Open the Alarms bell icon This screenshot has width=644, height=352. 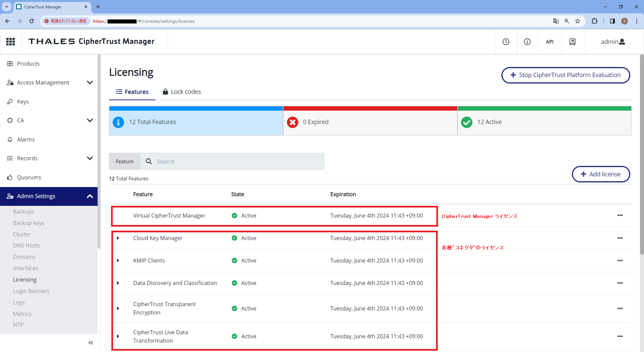point(10,139)
